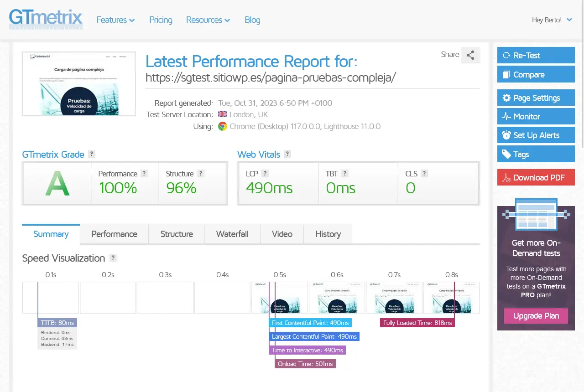Click the Backend: 17ms text
This screenshot has width=584, height=392.
coord(57,345)
